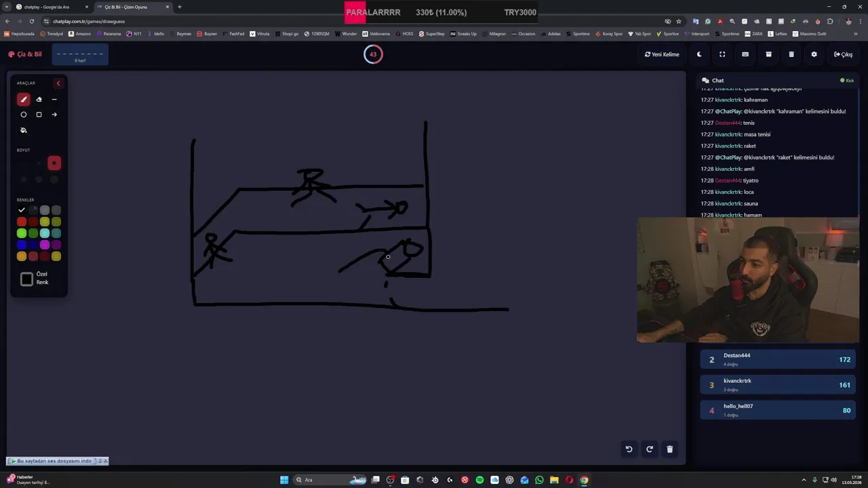Expand the bookmarks overflow chevron

[856, 34]
